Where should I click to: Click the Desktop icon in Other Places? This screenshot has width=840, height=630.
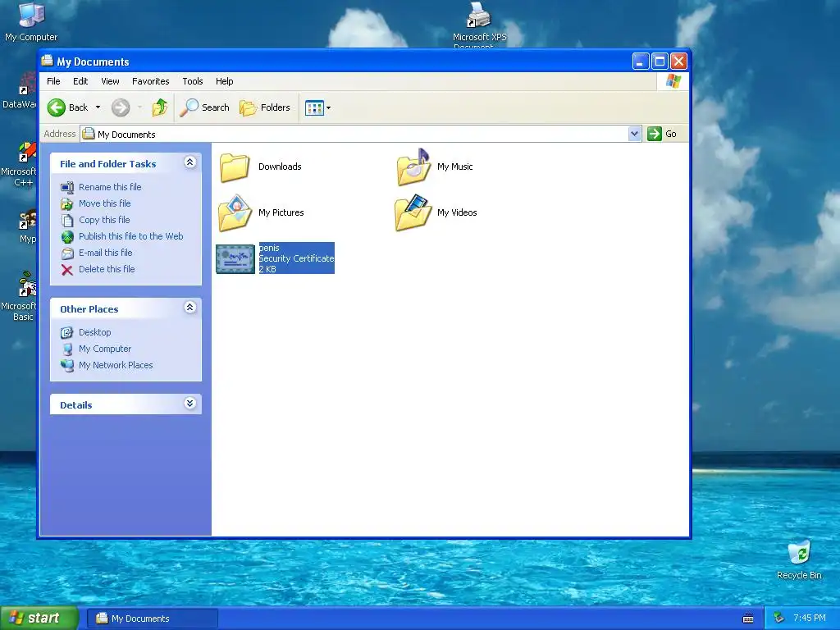66,333
